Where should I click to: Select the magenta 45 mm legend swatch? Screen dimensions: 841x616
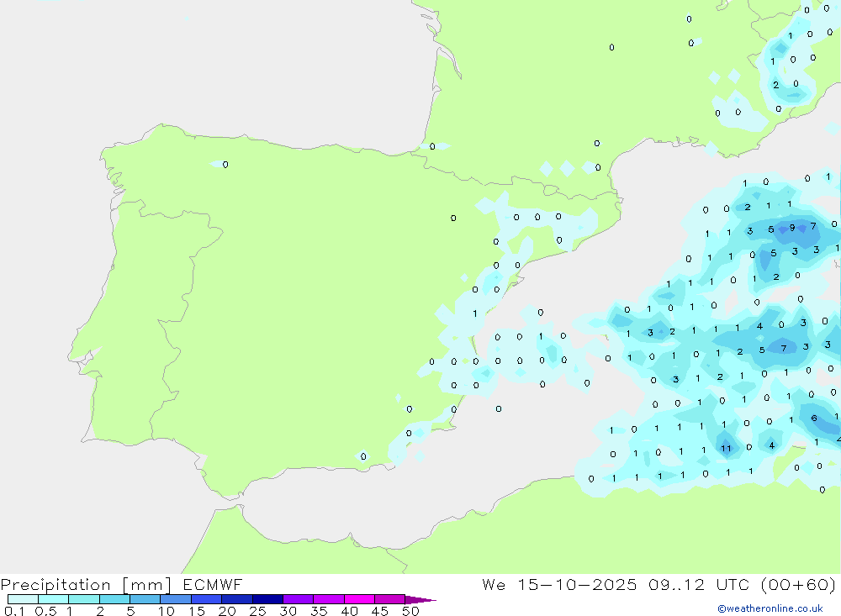(x=389, y=599)
